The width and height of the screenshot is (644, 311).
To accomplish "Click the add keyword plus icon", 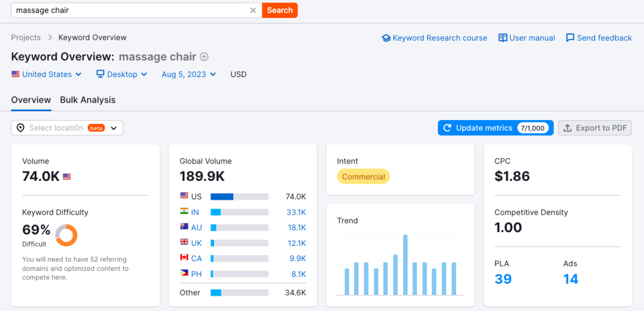I will [204, 57].
